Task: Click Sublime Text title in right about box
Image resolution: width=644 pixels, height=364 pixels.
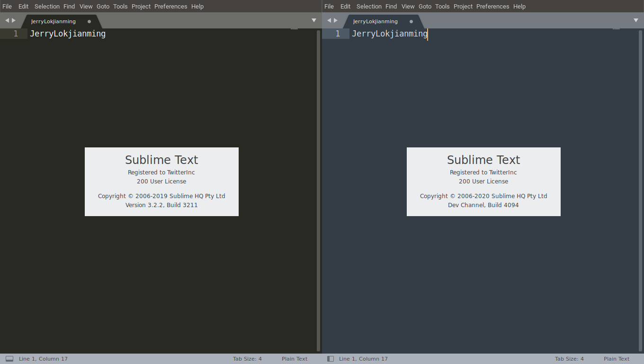Action: click(483, 160)
